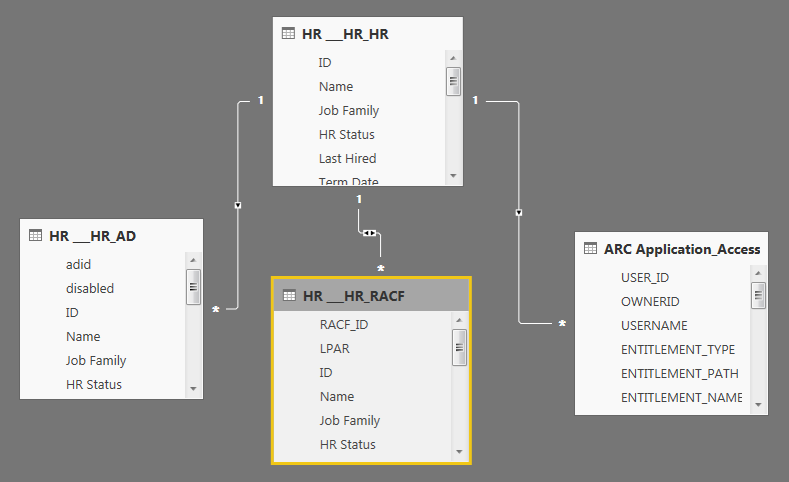This screenshot has width=789, height=482.
Task: Click filter direction arrow on HR_AD relationship line
Action: [x=238, y=205]
